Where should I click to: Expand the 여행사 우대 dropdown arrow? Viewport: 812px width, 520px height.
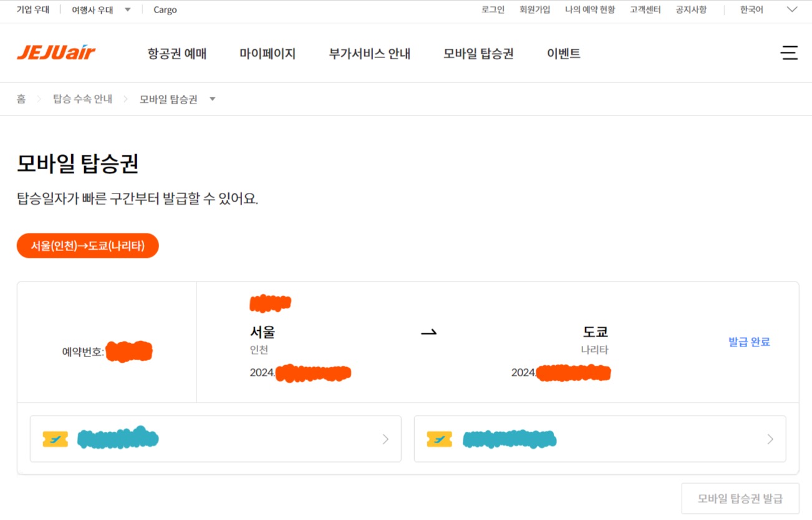pyautogui.click(x=128, y=10)
